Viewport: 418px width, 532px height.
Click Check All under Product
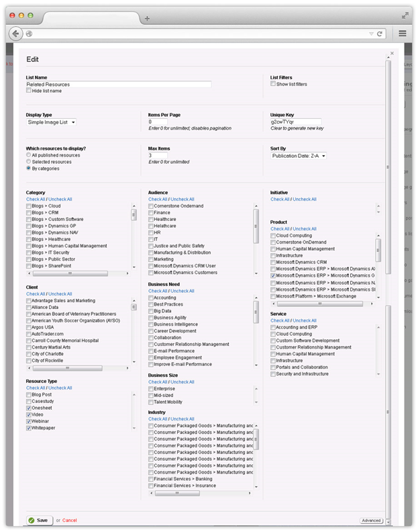pos(280,228)
